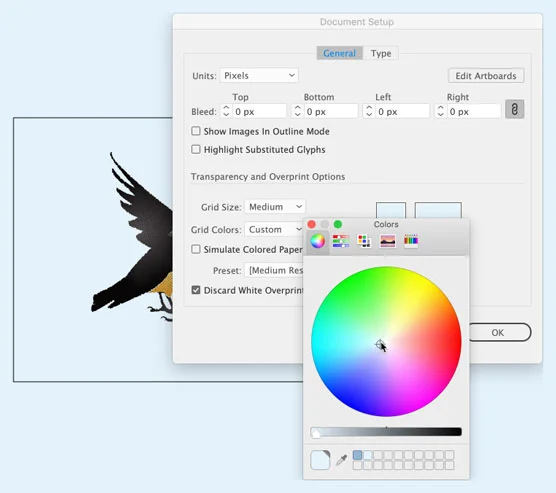Click the Top bleed value field
The image size is (556, 493).
click(x=259, y=112)
